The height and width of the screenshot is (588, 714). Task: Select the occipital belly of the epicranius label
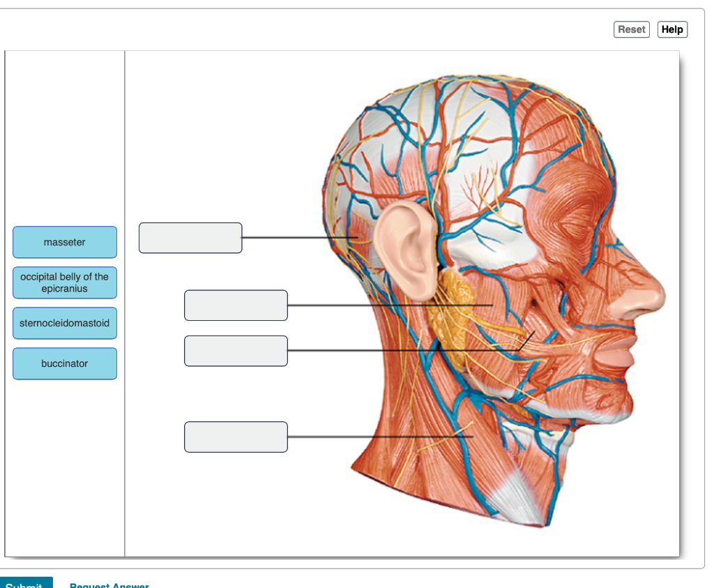[x=64, y=282]
